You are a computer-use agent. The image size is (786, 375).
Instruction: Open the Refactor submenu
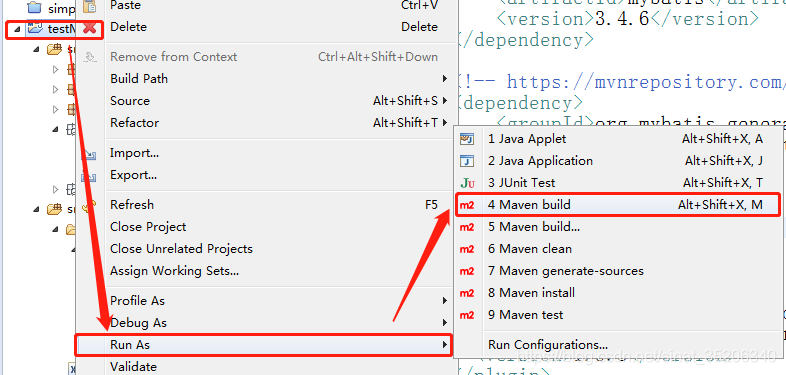point(278,123)
